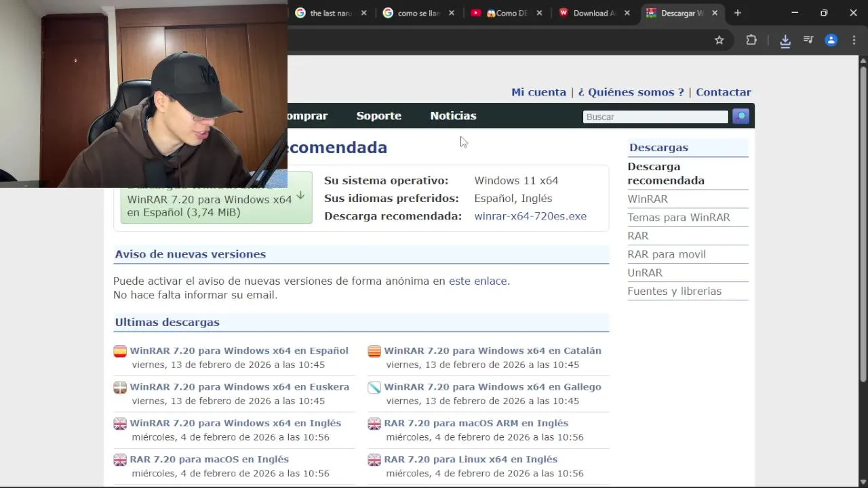Click the 'Windows 11 x64' operating system text
This screenshot has height=488, width=868.
click(x=516, y=180)
